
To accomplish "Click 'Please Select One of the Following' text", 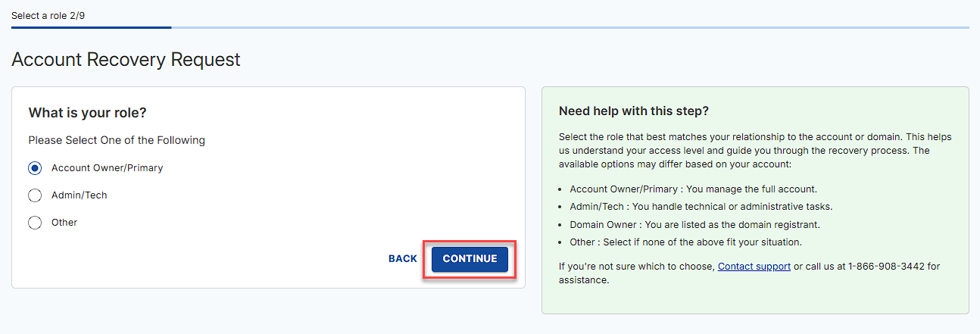I will (117, 140).
